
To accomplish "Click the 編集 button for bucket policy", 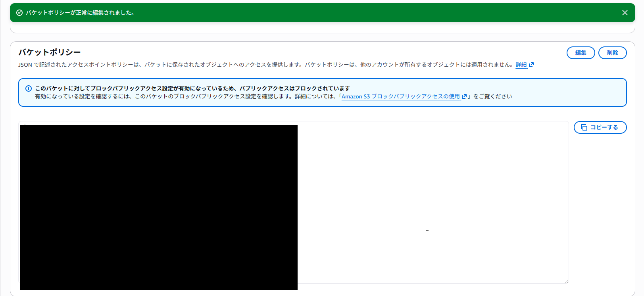I will tap(581, 53).
